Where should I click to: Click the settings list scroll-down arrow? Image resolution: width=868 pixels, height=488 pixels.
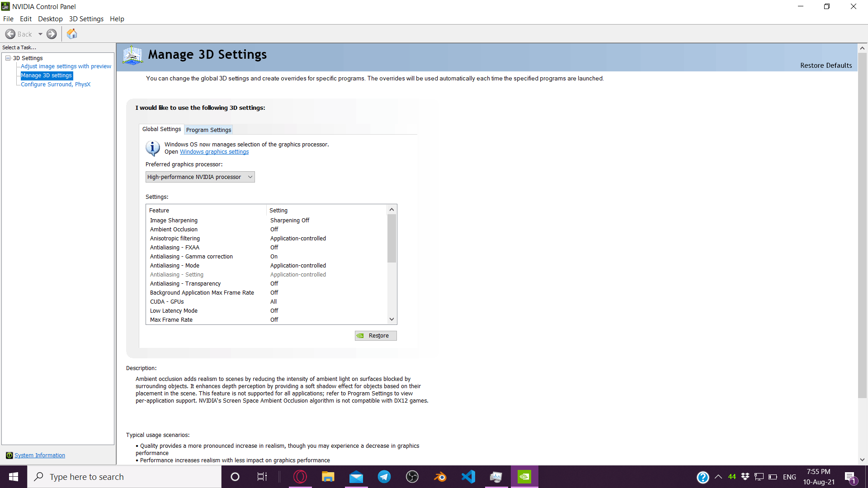pos(392,319)
